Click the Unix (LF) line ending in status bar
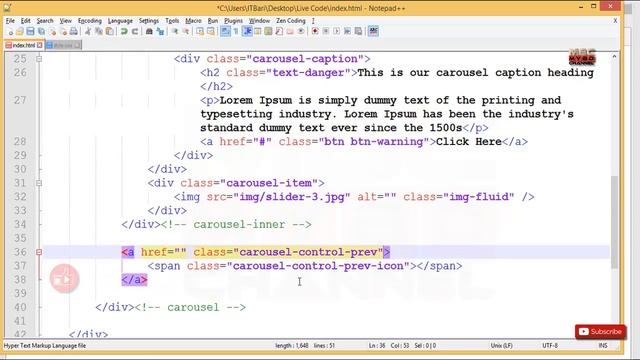Viewport: 640px width, 360px height. click(x=502, y=346)
